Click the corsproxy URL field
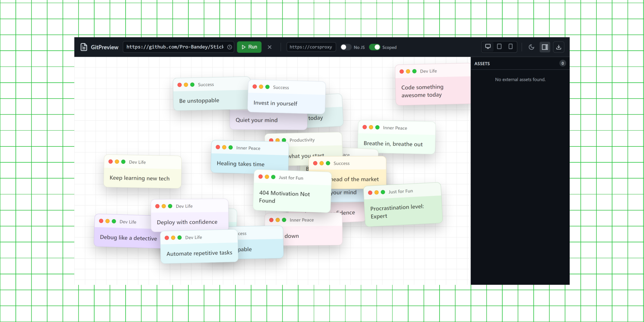 point(311,47)
